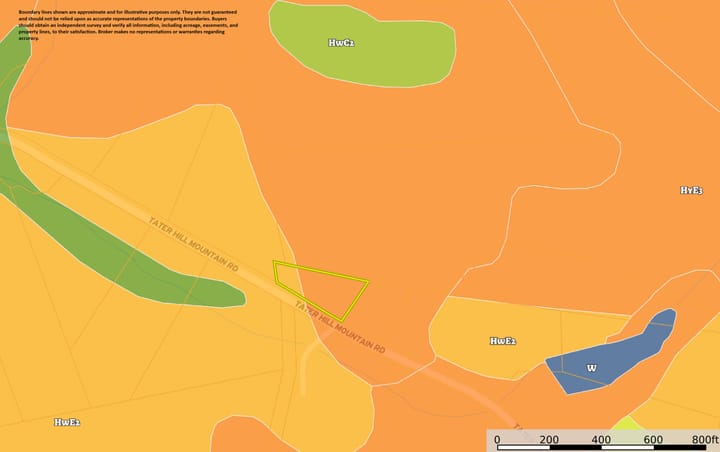Click the 800ft scale label
The height and width of the screenshot is (452, 720).
pos(705,440)
